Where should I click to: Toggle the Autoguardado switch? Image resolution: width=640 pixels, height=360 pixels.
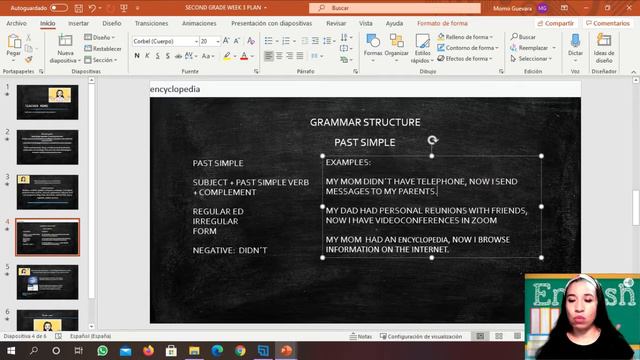(59, 8)
